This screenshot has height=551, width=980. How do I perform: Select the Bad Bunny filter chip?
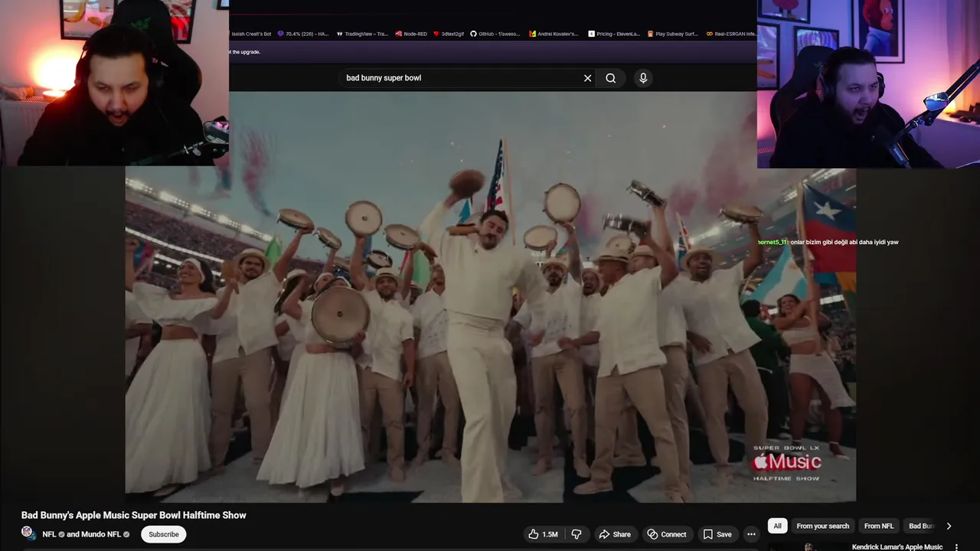(x=921, y=526)
